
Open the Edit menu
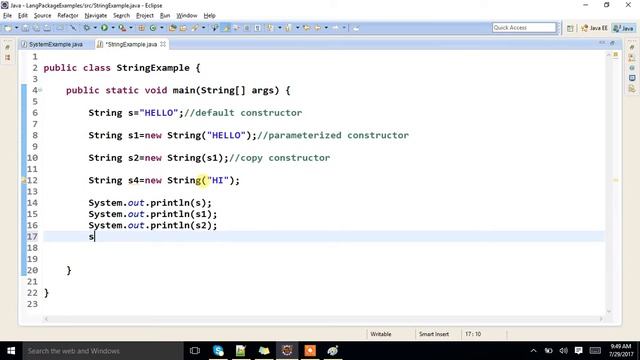pyautogui.click(x=23, y=16)
